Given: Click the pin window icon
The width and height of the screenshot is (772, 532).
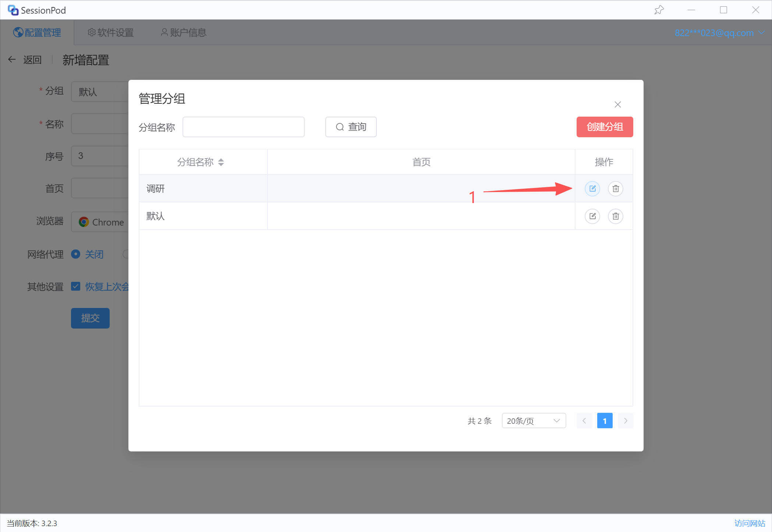Looking at the screenshot, I should (659, 10).
